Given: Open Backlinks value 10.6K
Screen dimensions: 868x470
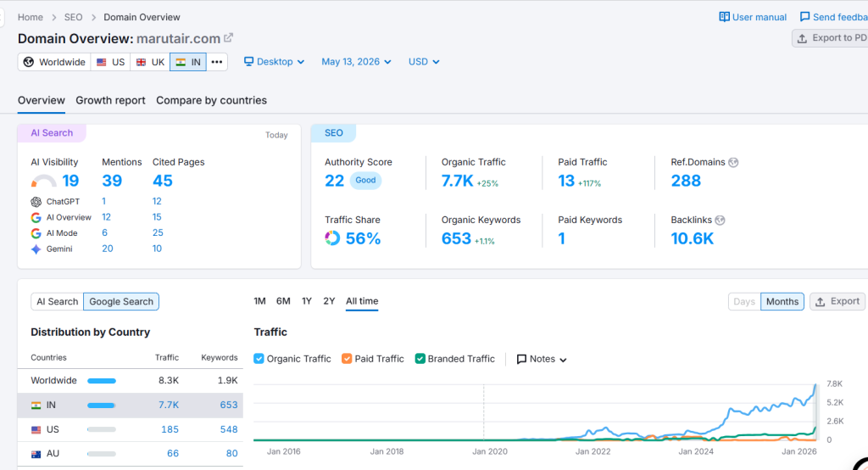Looking at the screenshot, I should (693, 238).
